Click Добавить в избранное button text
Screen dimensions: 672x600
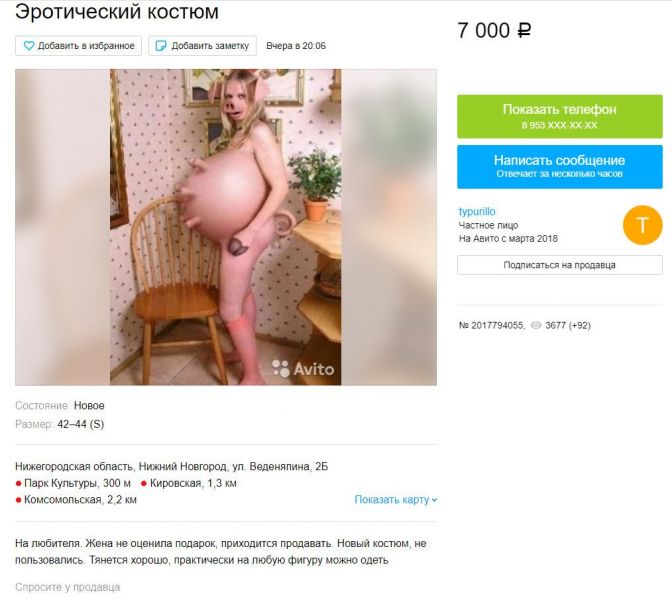[86, 46]
